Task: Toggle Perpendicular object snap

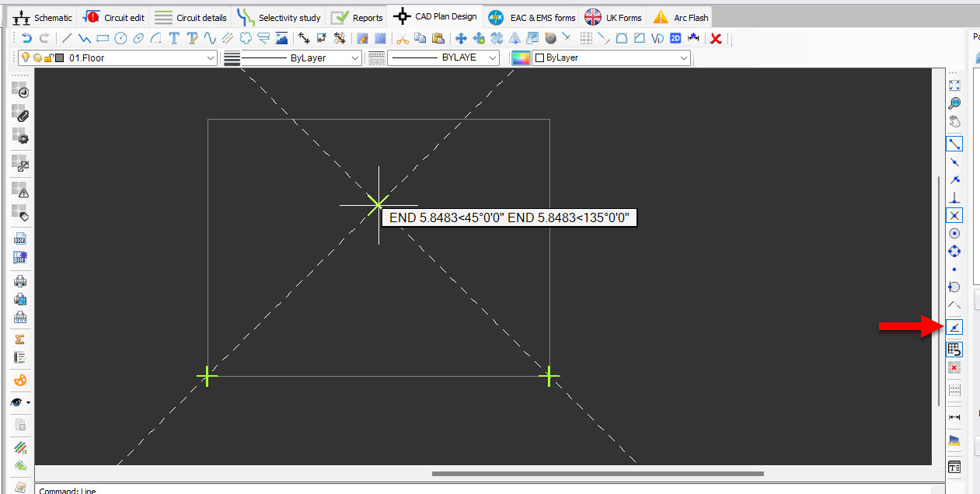Action: pos(955,197)
